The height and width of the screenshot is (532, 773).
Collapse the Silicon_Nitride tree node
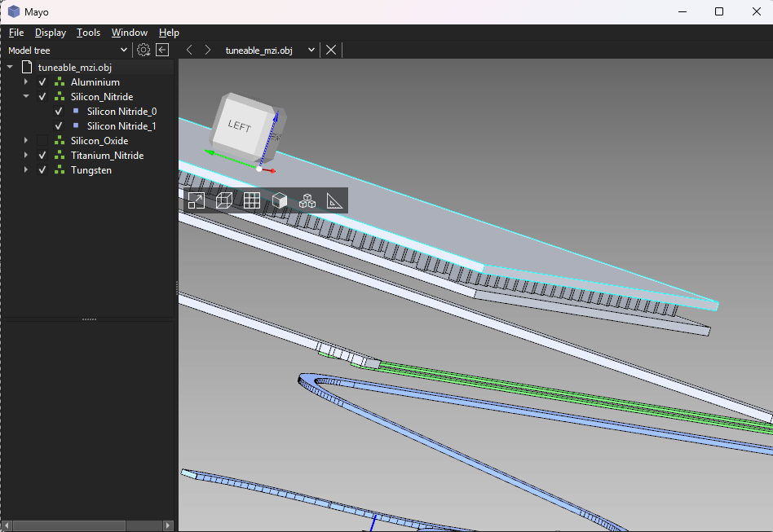point(26,97)
